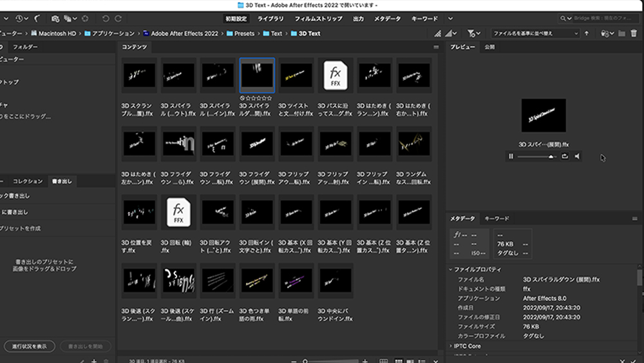
Task: Open the ファイル名を基準に並べ替え sort dropdown
Action: (535, 34)
